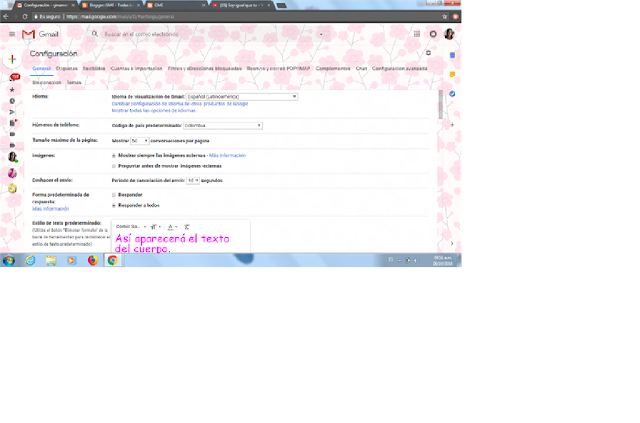The height and width of the screenshot is (423, 640).
Task: Open the Google Tasks blue check icon
Action: pyautogui.click(x=452, y=94)
